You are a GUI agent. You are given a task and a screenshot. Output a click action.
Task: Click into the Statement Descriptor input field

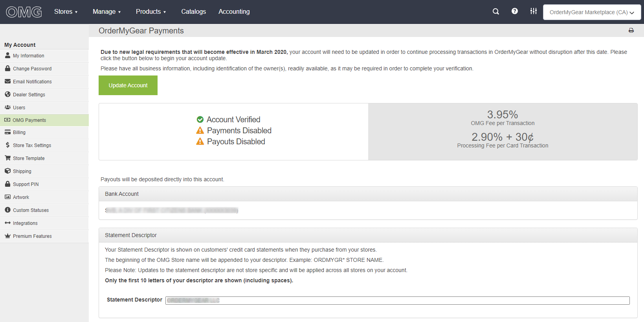click(397, 300)
